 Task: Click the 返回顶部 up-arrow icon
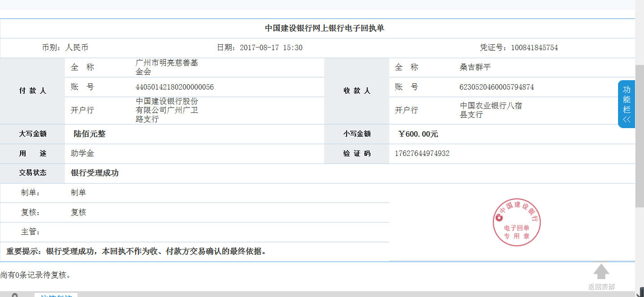601,271
